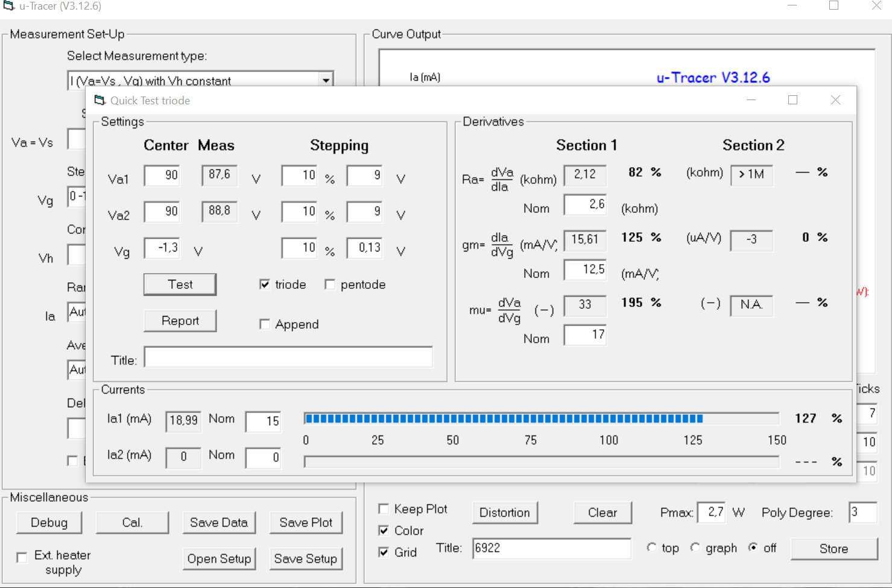Minimize the u-Tracer main window
The width and height of the screenshot is (892, 588).
[x=792, y=5]
